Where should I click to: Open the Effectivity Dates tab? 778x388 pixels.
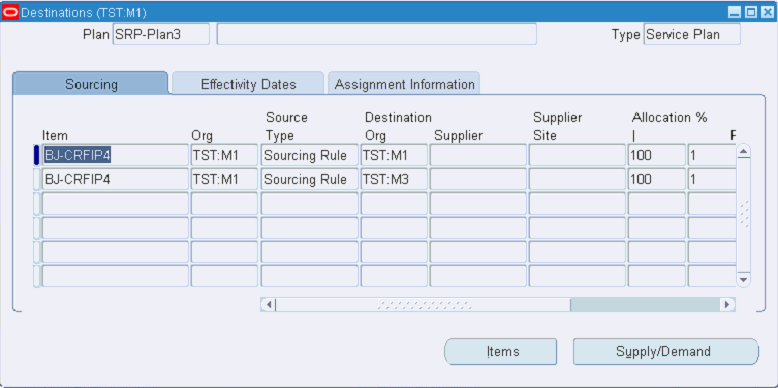[248, 83]
